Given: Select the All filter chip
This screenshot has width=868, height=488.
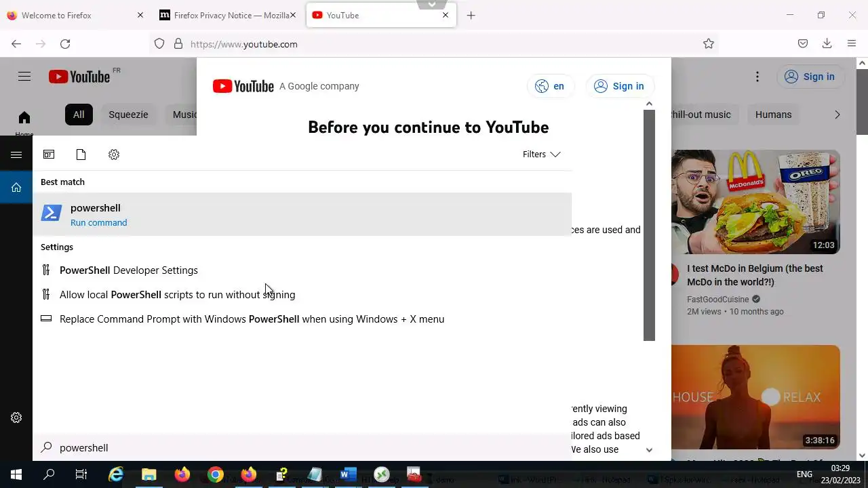Looking at the screenshot, I should click(x=79, y=115).
